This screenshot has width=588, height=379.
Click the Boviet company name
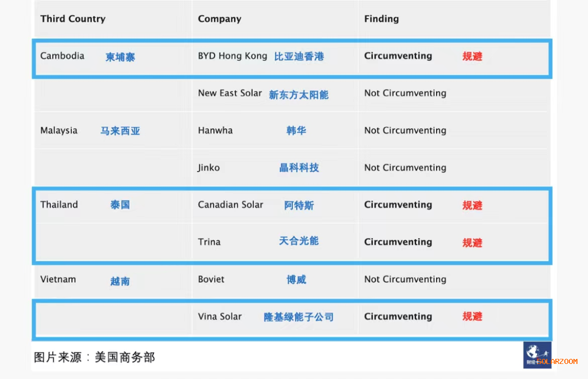(211, 279)
